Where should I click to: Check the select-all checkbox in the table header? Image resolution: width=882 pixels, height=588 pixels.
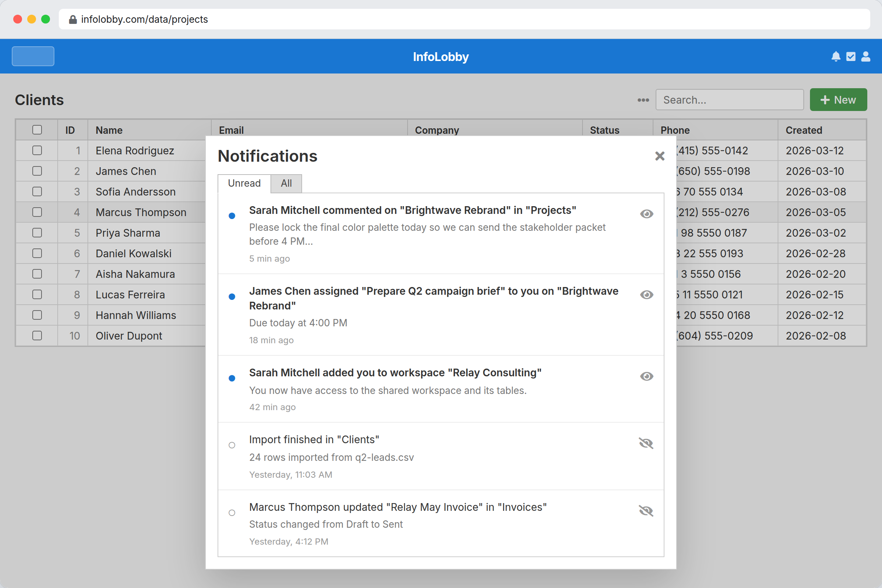click(x=37, y=129)
